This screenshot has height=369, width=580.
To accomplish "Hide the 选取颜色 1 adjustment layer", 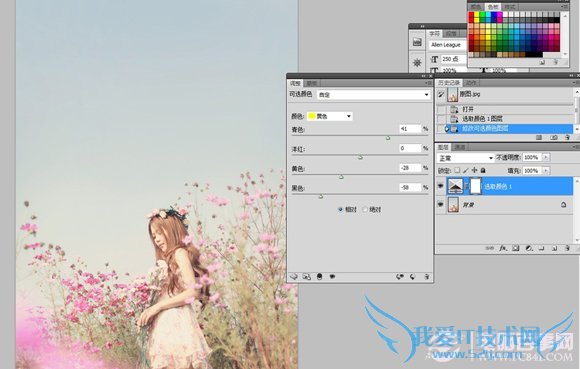I will tap(440, 186).
